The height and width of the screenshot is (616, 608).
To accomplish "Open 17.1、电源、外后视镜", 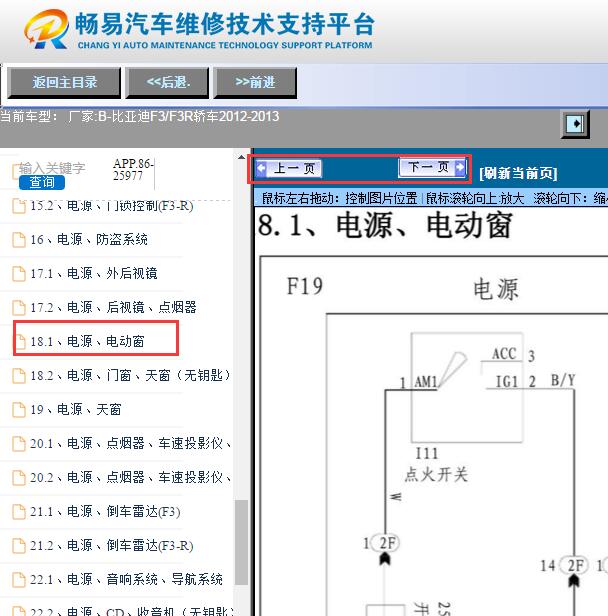I will 94,273.
